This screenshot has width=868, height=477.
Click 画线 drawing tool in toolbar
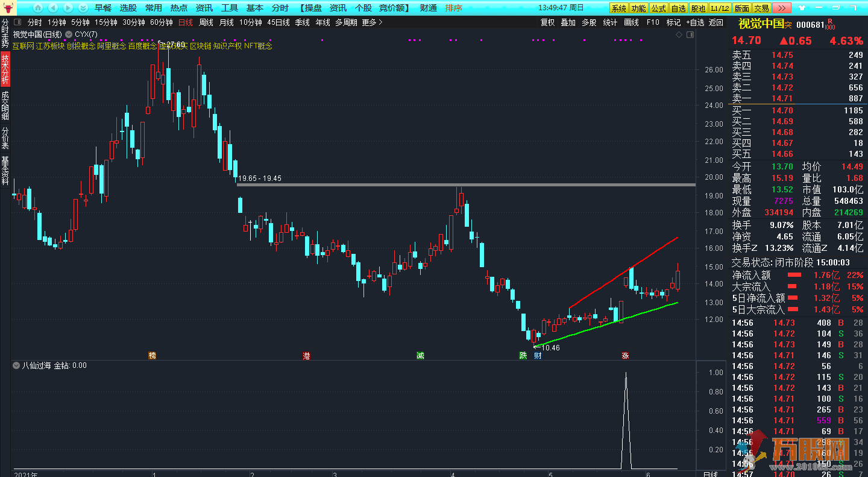[x=631, y=22]
